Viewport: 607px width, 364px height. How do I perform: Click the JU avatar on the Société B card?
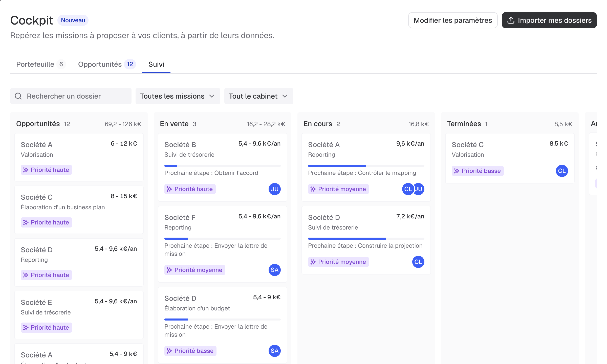275,189
